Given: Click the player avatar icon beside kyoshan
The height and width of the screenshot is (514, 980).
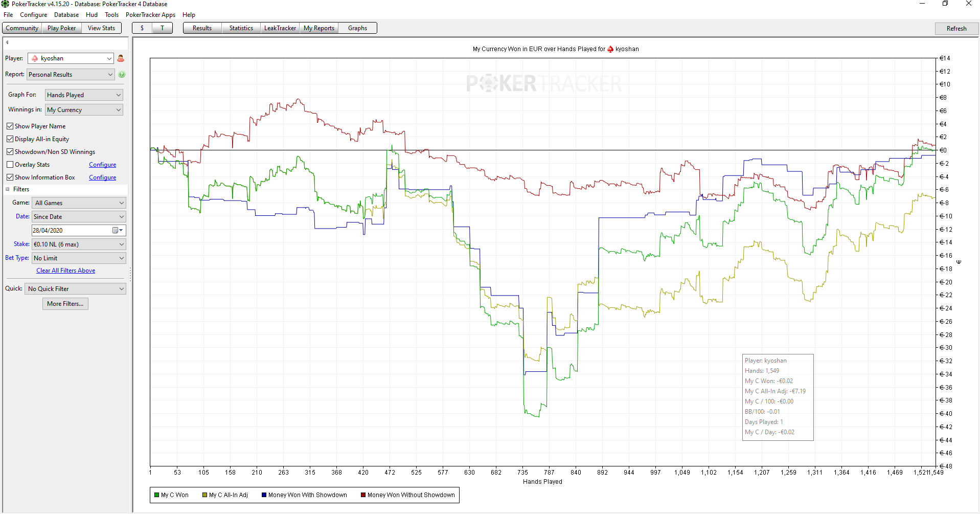Looking at the screenshot, I should tap(121, 58).
